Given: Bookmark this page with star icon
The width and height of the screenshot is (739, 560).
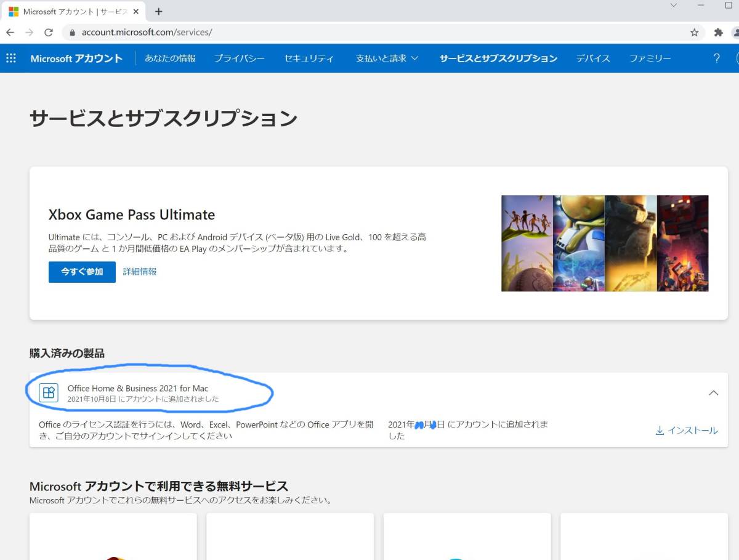Looking at the screenshot, I should (x=694, y=33).
